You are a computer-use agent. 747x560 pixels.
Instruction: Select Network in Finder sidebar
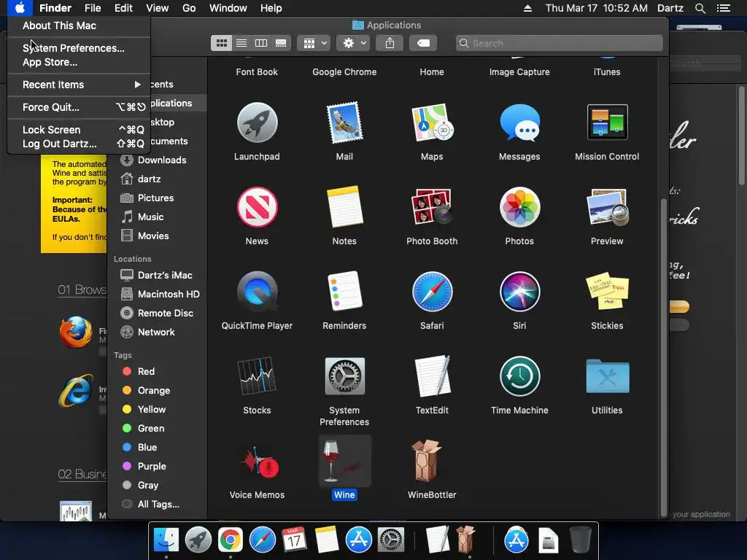pos(158,332)
